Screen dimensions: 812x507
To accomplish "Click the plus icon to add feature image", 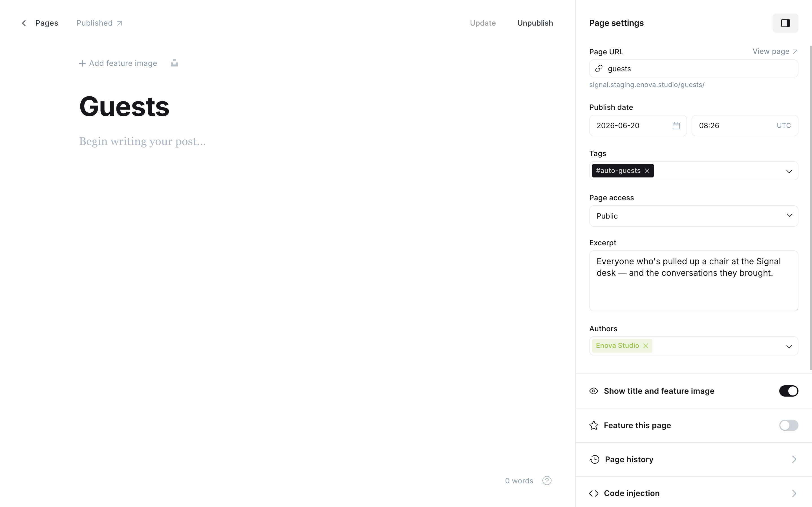I will tap(82, 63).
